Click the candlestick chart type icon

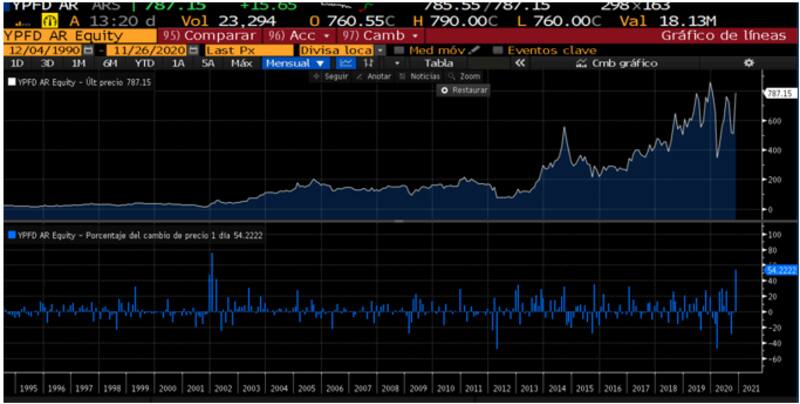[368, 63]
